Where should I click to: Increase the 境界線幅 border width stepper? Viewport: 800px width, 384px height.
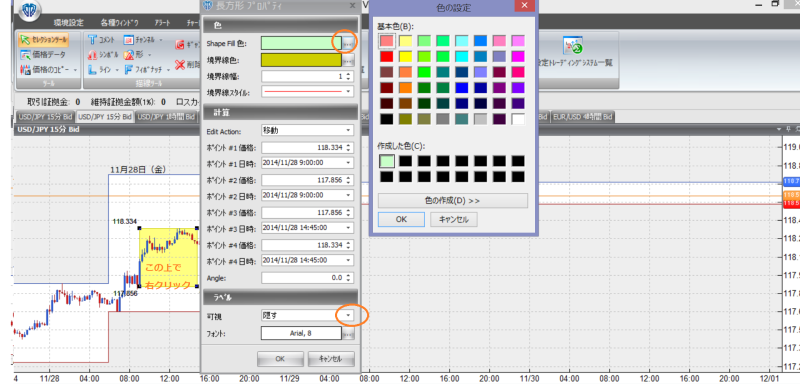[x=348, y=74]
